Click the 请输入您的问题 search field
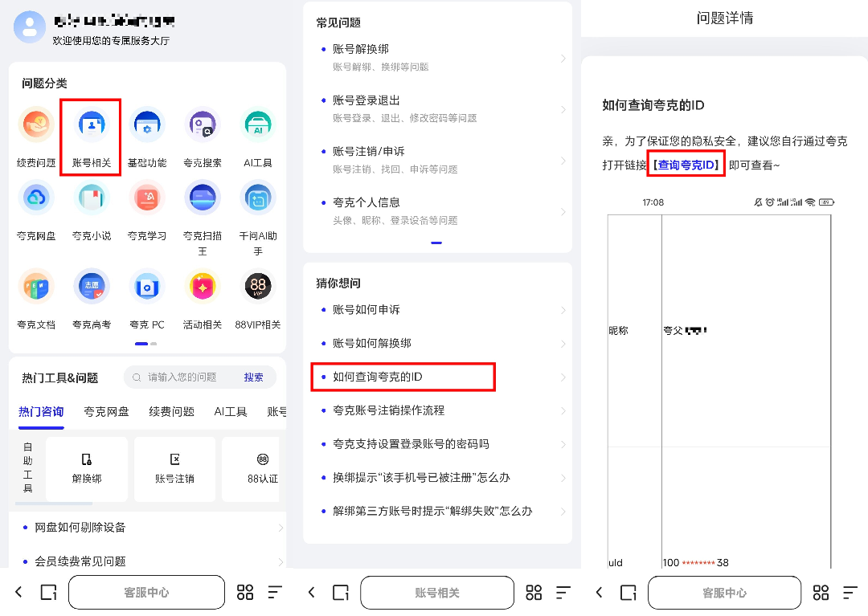The image size is (868, 616). click(x=182, y=377)
